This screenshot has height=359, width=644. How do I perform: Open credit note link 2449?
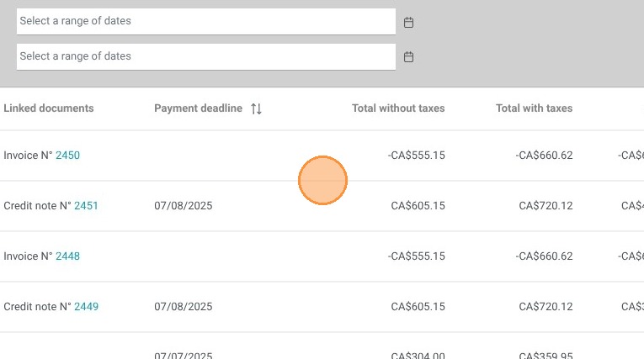(x=86, y=307)
